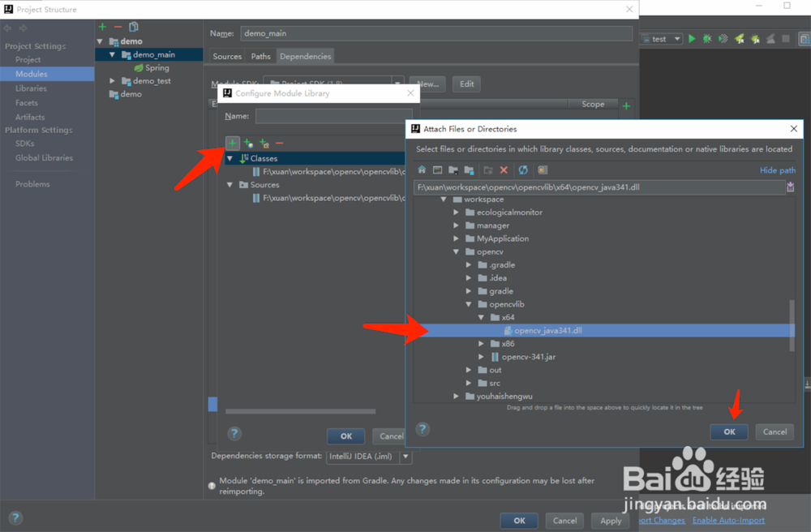
Task: Click the third plus icon to exclude library roots
Action: tap(264, 144)
